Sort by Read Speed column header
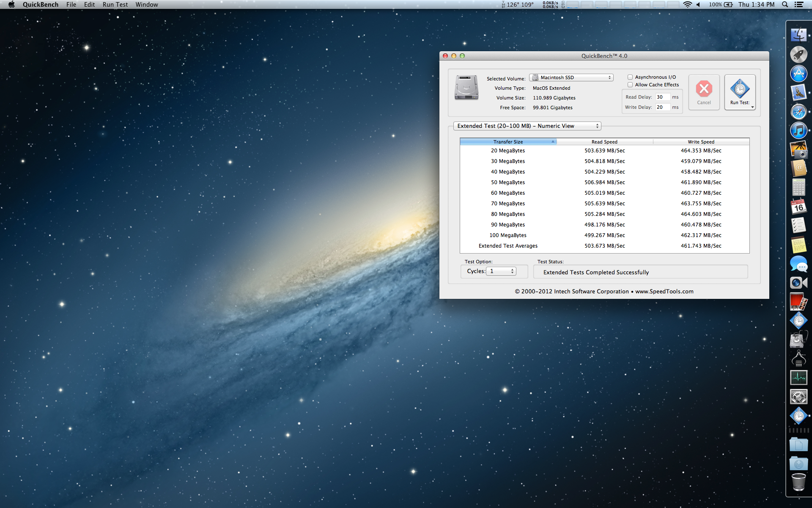812x508 pixels. click(604, 142)
